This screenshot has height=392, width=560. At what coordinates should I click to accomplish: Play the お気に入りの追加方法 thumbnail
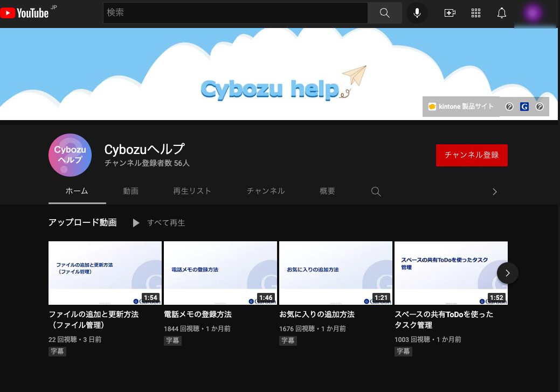coord(336,273)
